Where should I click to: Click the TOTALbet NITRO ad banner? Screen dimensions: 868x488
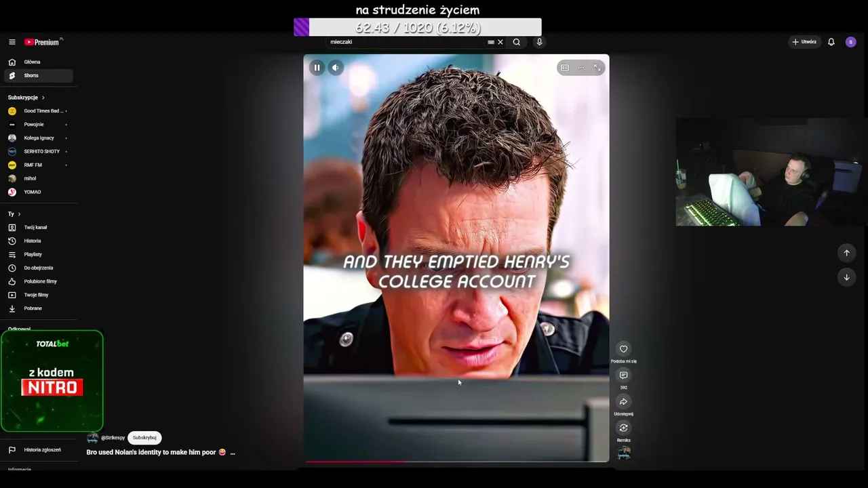point(52,381)
